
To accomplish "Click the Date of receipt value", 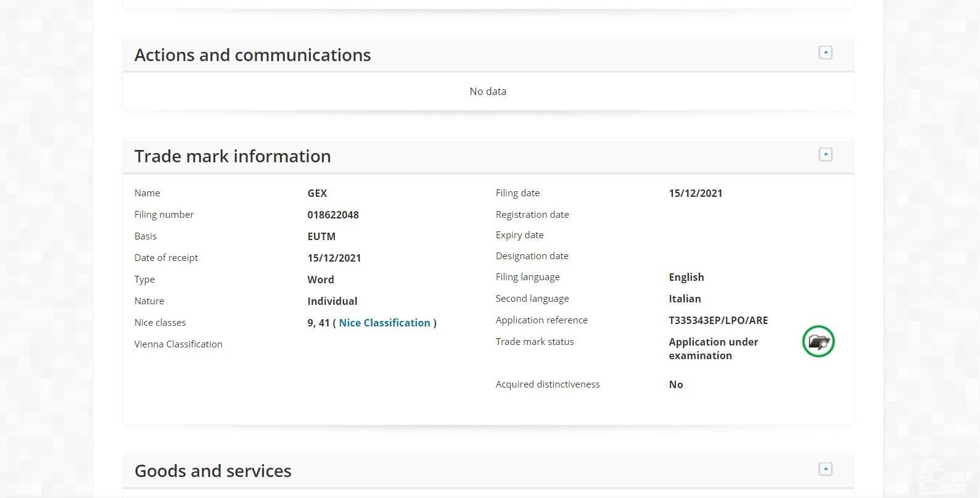I will (334, 258).
